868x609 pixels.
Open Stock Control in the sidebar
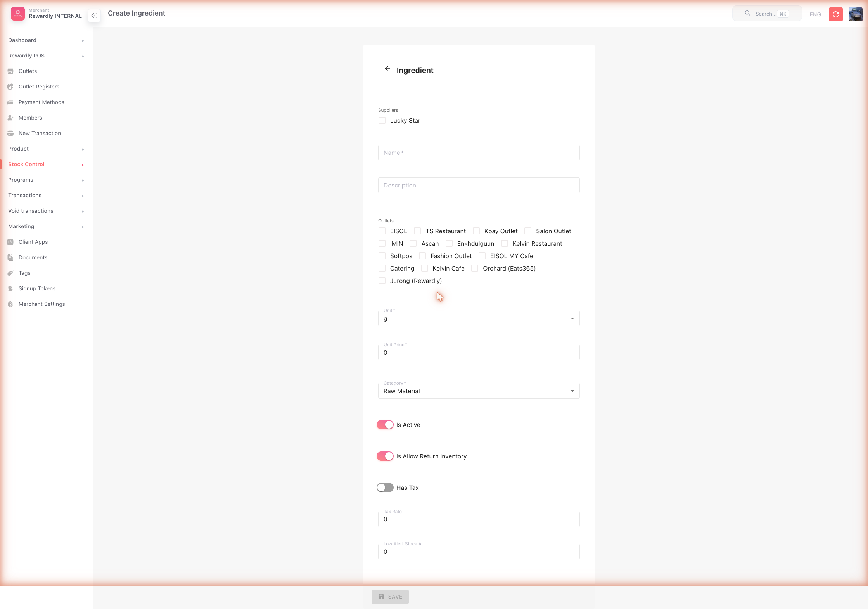pos(26,164)
